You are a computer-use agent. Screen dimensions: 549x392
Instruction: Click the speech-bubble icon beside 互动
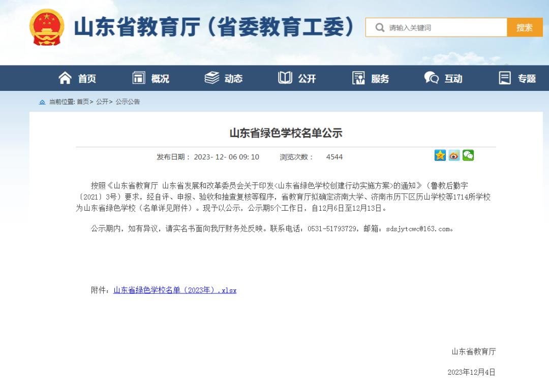click(431, 78)
